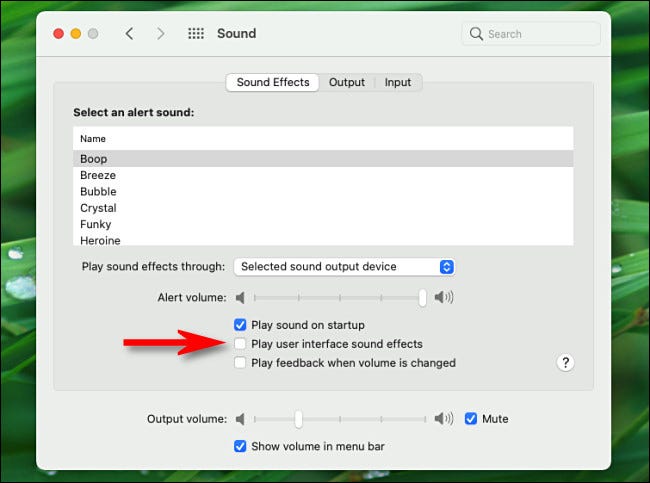Open the Play sound effects through dropdown

coord(345,267)
